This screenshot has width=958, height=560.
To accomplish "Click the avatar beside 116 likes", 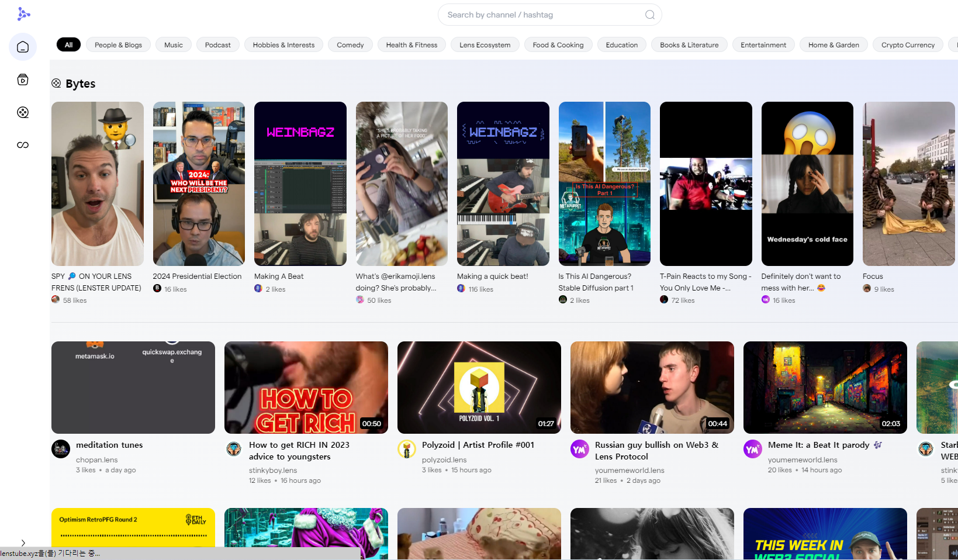I will pyautogui.click(x=461, y=288).
